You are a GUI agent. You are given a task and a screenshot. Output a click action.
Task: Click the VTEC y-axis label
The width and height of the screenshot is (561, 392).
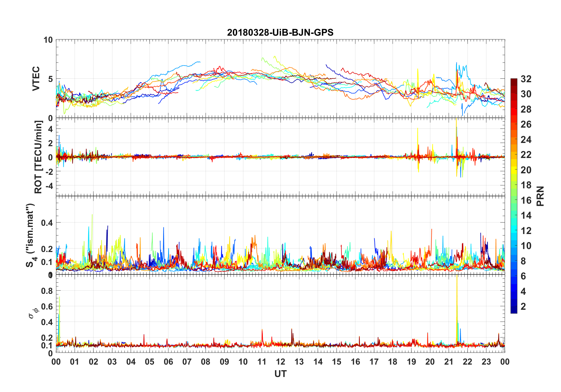[36, 79]
